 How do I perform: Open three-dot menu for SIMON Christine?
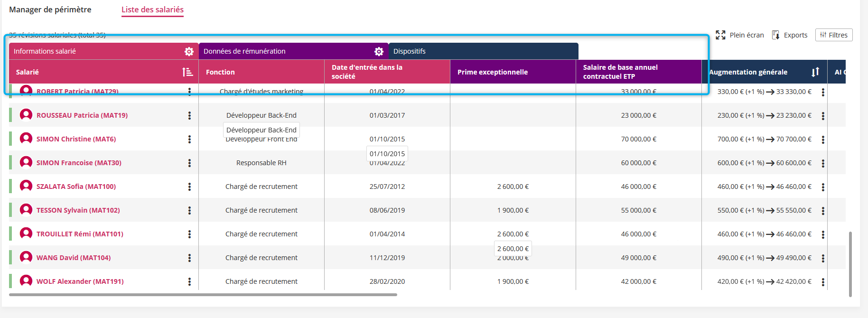(189, 139)
